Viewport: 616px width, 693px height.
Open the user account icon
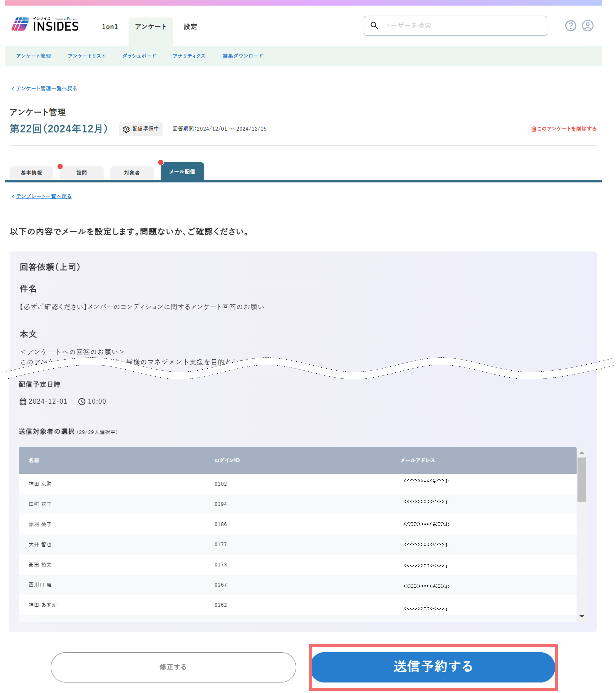(588, 26)
